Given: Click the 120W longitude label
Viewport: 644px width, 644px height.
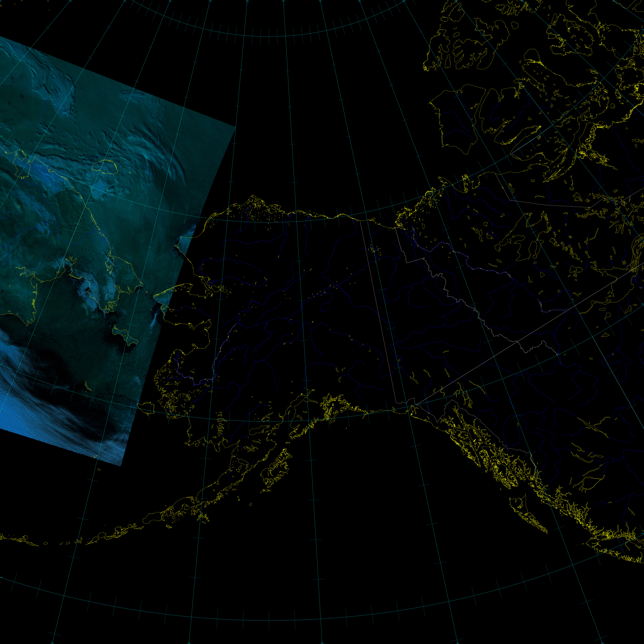Looking at the screenshot, I should pos(403,1).
